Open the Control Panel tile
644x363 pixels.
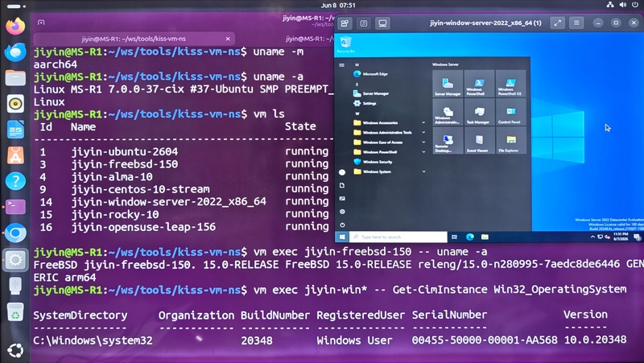coord(510,112)
